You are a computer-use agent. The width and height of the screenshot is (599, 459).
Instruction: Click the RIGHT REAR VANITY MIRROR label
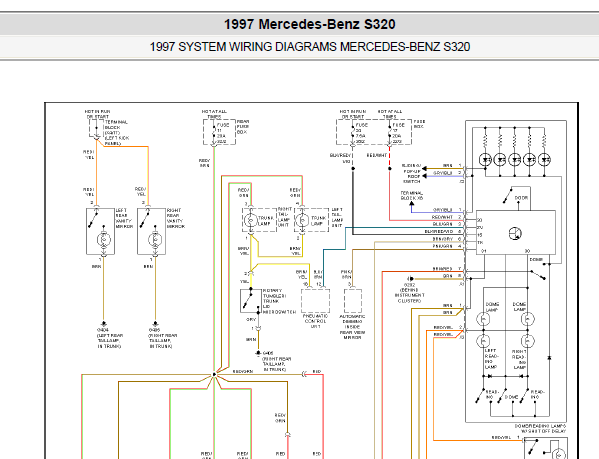[x=176, y=218]
